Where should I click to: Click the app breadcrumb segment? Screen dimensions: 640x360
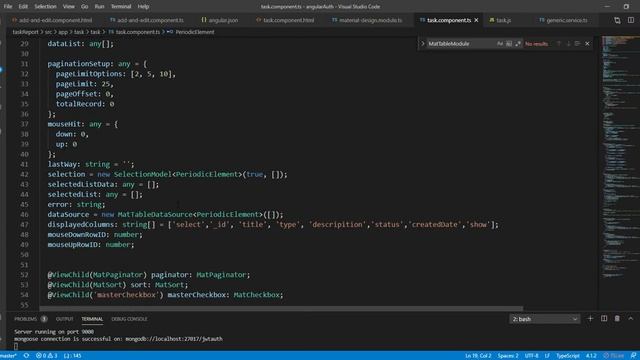(x=63, y=32)
